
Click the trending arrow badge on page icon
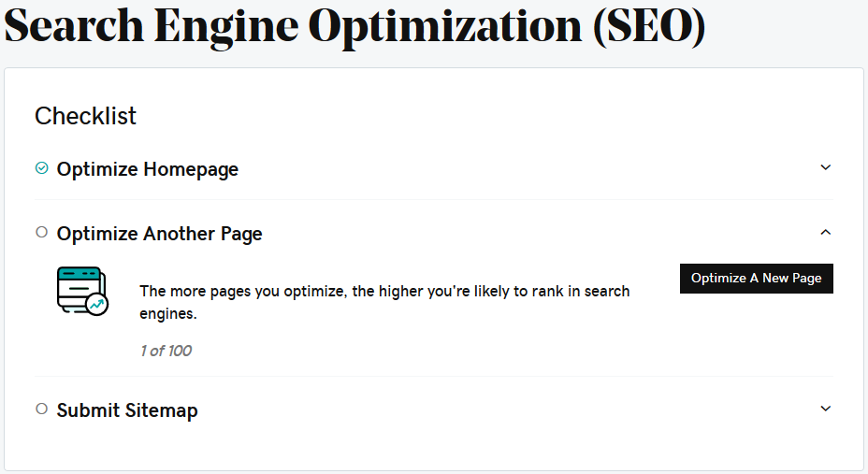click(x=96, y=305)
